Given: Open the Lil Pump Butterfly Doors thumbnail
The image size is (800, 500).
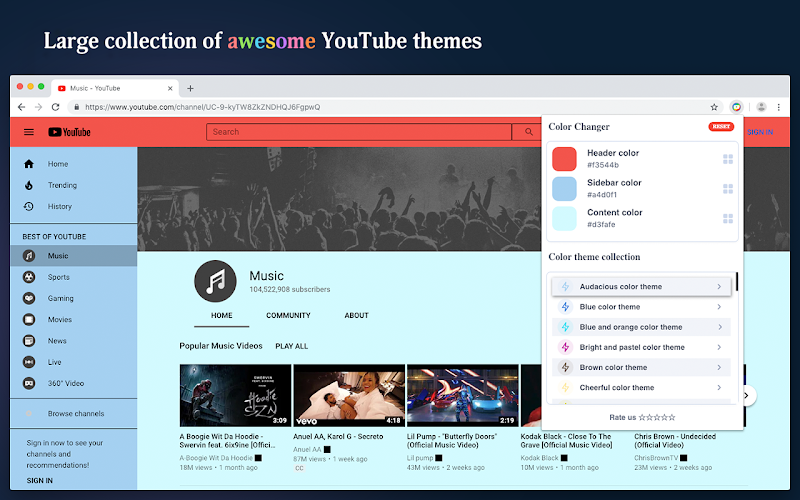Looking at the screenshot, I should click(x=462, y=395).
